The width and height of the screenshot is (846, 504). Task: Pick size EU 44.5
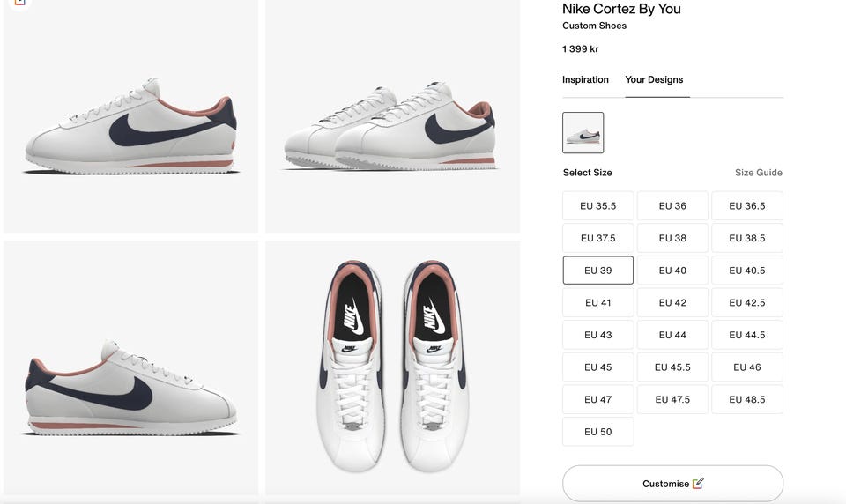point(746,335)
